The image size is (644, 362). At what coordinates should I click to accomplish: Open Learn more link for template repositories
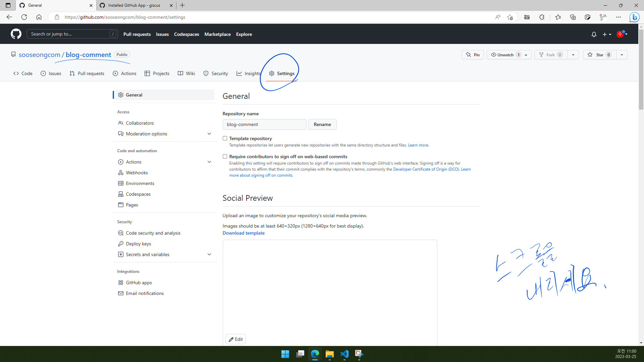pos(418,145)
